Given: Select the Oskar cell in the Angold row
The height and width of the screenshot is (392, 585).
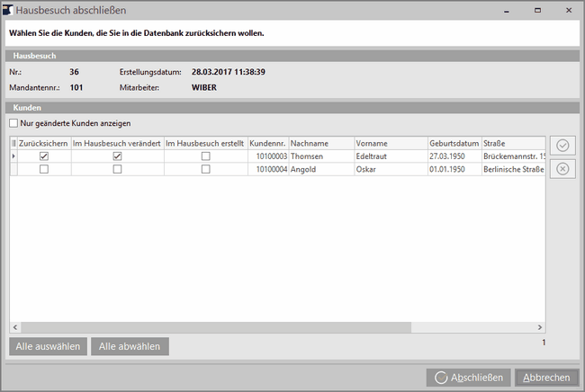Looking at the screenshot, I should [x=389, y=169].
